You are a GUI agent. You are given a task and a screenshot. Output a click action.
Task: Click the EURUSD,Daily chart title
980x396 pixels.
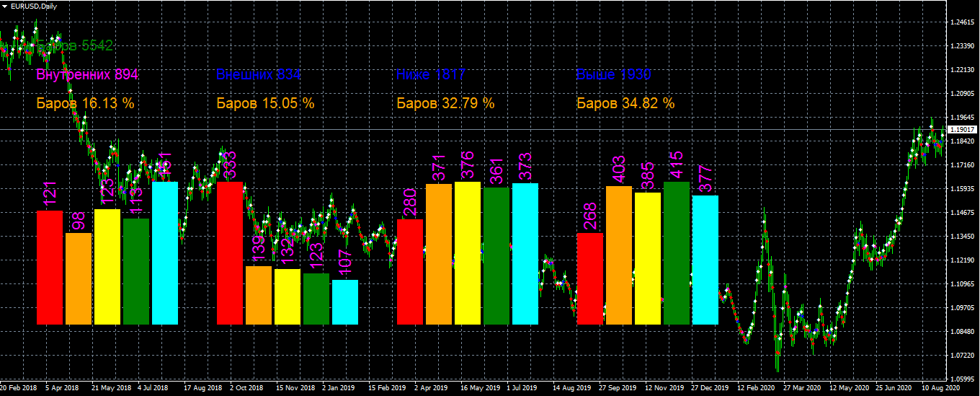pyautogui.click(x=35, y=6)
